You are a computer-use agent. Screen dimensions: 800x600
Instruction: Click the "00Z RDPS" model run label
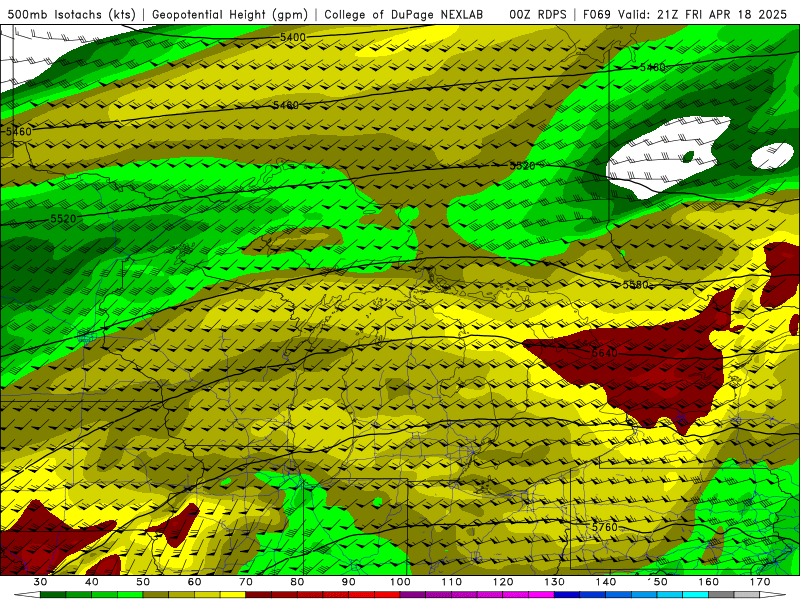click(x=538, y=15)
